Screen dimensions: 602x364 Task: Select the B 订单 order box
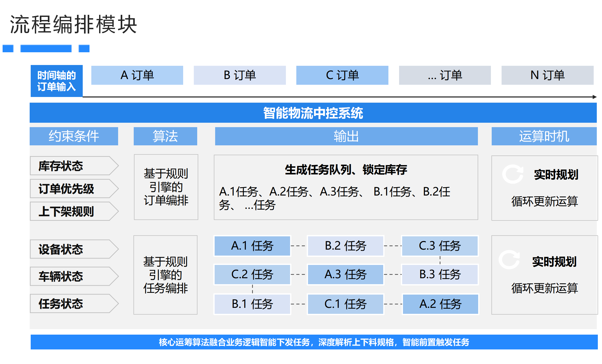tap(240, 75)
